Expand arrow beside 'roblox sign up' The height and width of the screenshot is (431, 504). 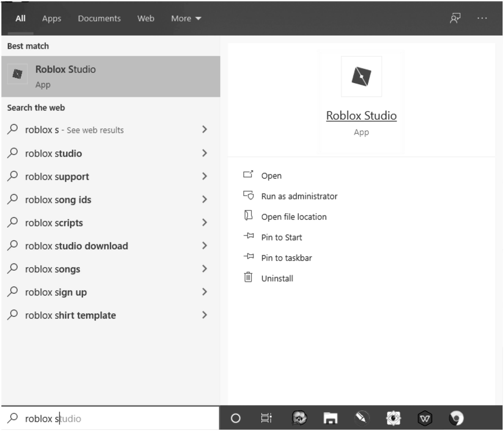pyautogui.click(x=205, y=292)
